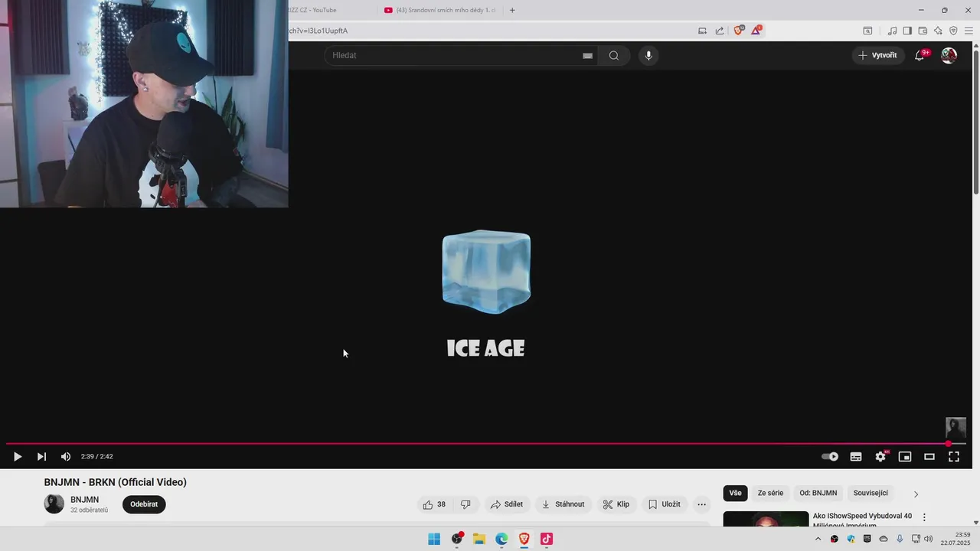Expand more filter chips with arrow
Viewport: 980px width, 551px height.
[x=916, y=494]
